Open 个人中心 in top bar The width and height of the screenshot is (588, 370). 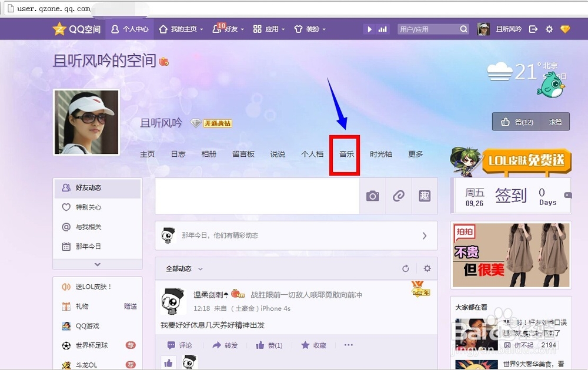(x=130, y=29)
